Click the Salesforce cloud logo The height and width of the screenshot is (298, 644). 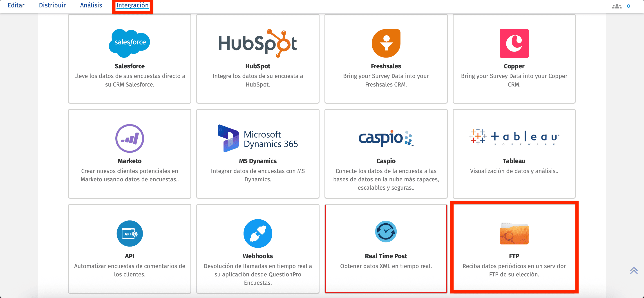point(129,43)
